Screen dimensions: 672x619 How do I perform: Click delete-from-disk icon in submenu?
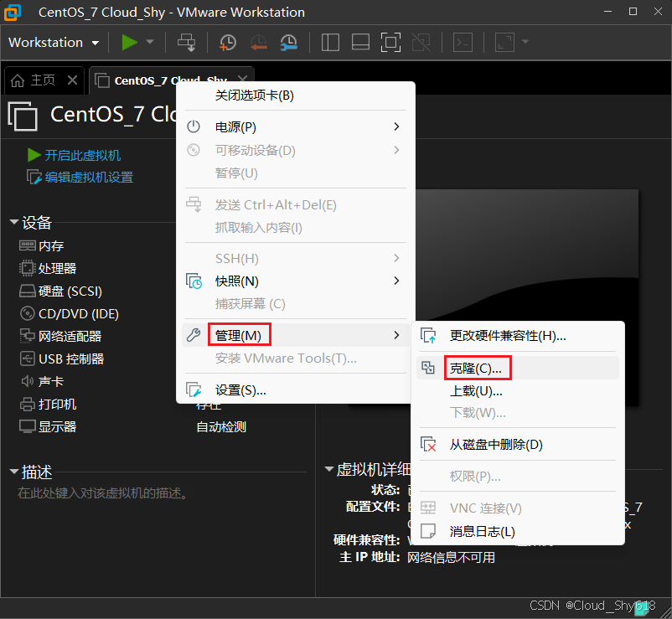pyautogui.click(x=428, y=445)
